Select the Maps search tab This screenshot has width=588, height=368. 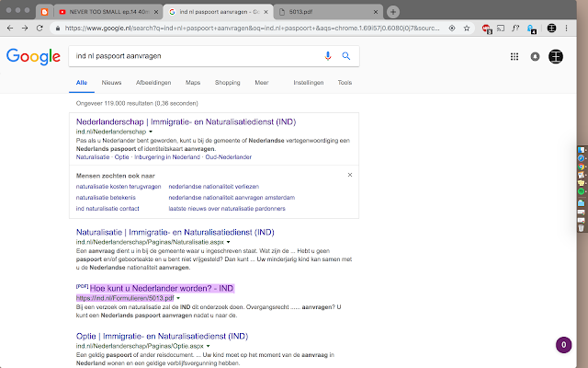tap(193, 83)
